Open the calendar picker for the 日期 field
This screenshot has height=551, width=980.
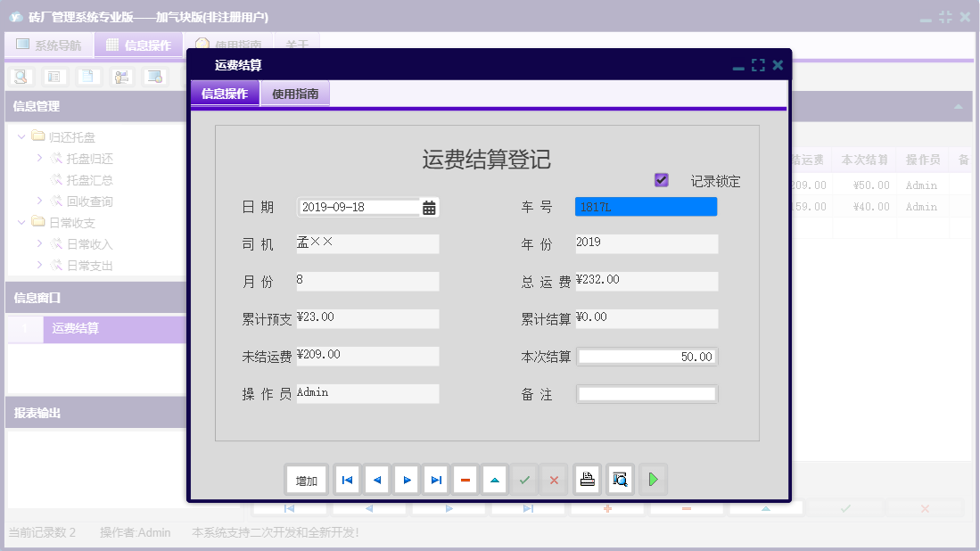pyautogui.click(x=430, y=206)
